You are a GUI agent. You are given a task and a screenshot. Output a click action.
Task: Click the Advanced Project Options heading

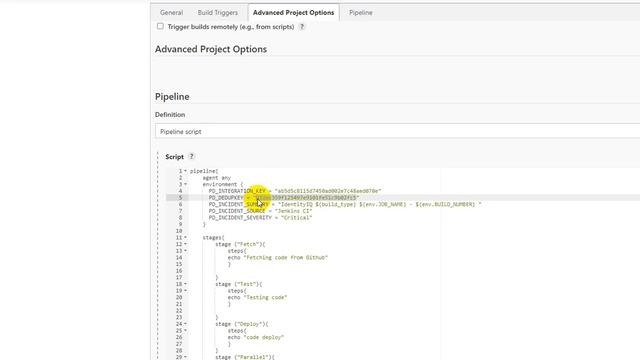pos(211,49)
